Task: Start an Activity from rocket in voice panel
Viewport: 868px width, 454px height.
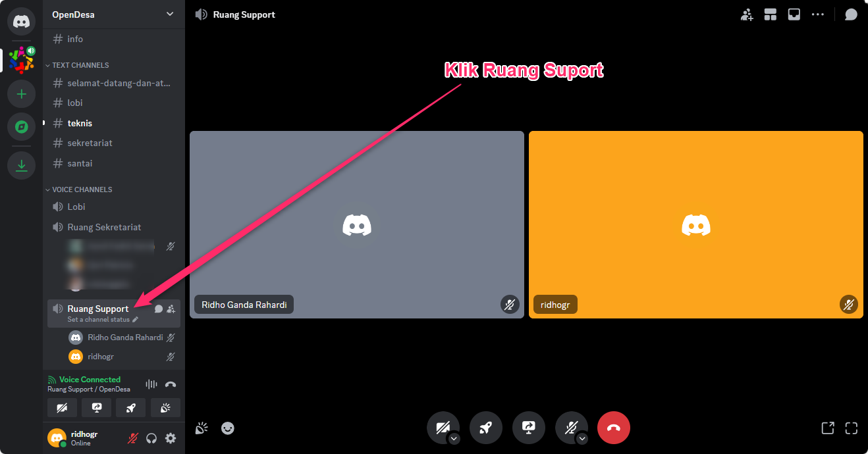Action: coord(131,408)
